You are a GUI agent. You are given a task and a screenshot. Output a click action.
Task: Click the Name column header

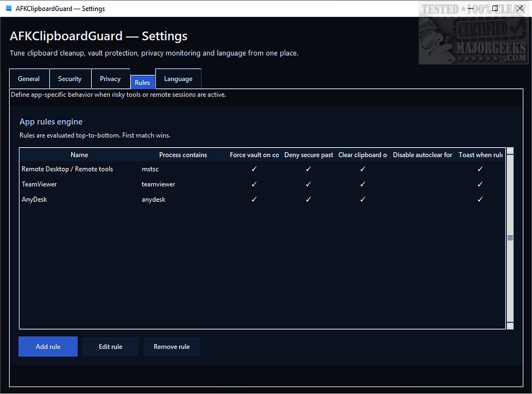79,155
